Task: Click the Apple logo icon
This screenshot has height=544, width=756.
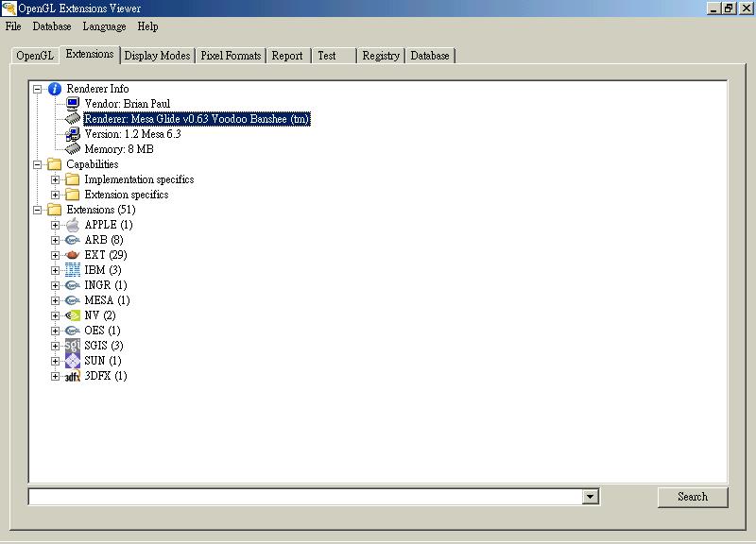Action: pos(73,225)
